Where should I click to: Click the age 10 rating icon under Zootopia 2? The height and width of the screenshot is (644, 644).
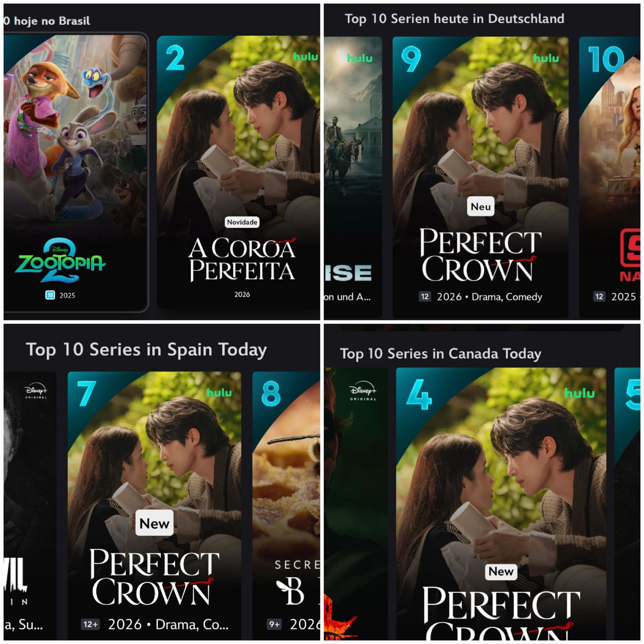click(x=50, y=295)
